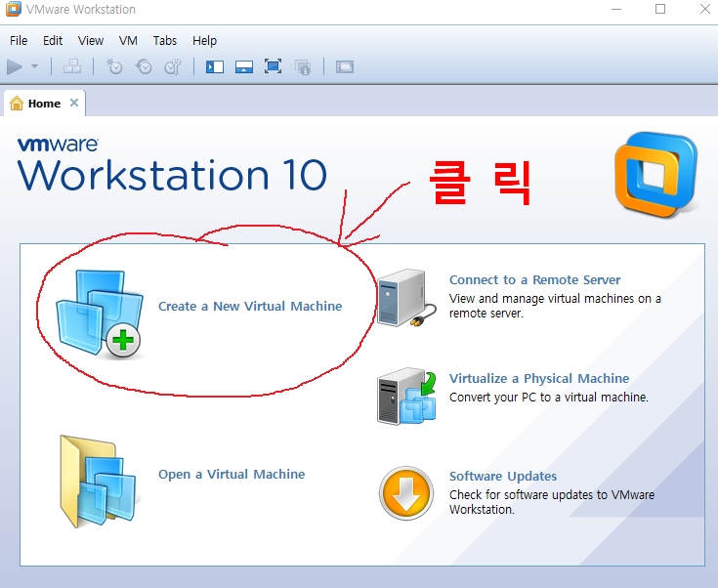Screen dimensions: 718x588
Task: Open the View menu
Action: click(x=91, y=41)
